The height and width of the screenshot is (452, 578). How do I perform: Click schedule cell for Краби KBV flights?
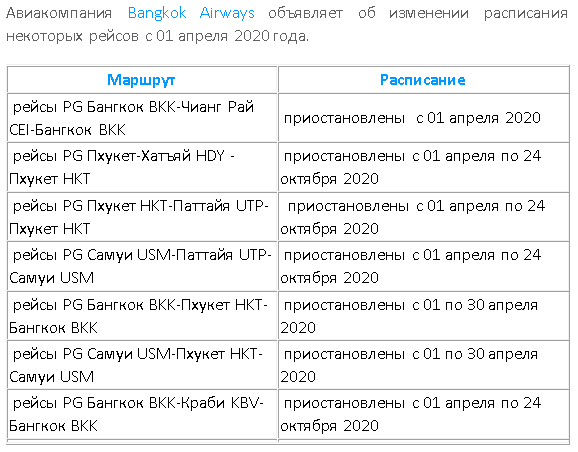click(423, 414)
